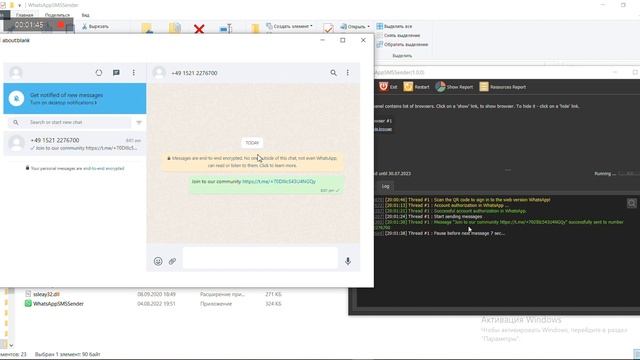Click the rename icon in Explorer ribbon
Viewport: 640px width, 360px height.
(x=226, y=29)
